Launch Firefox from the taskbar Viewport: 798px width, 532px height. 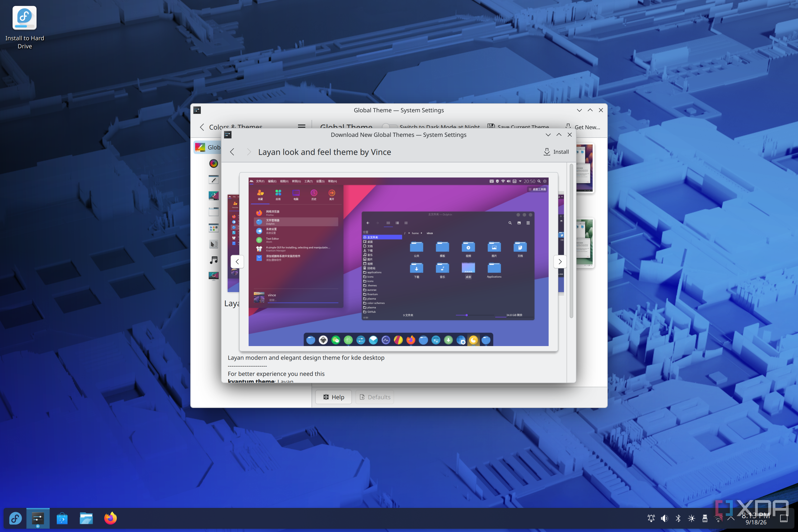point(110,518)
